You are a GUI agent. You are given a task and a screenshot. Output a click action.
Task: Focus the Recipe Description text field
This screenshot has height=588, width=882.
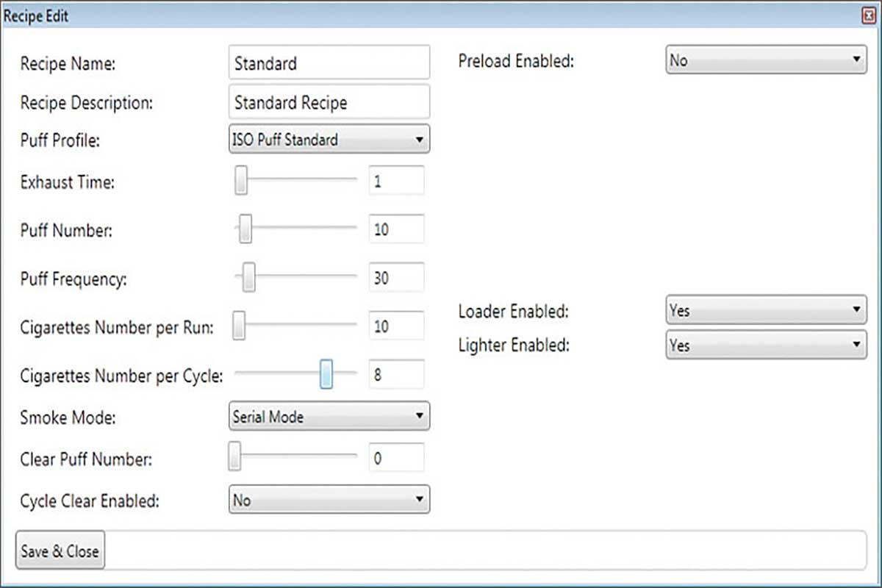(x=329, y=102)
